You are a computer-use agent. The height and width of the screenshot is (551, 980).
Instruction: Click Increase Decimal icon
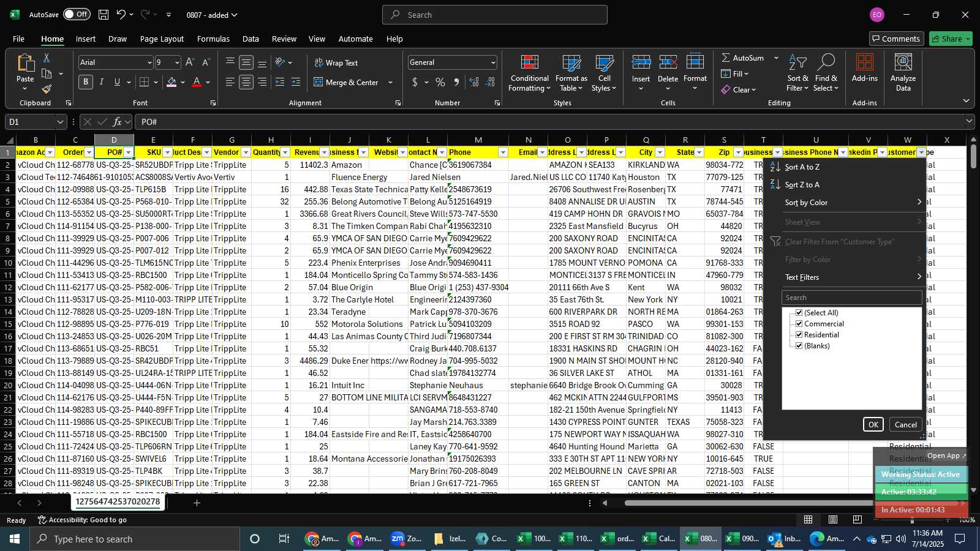coord(474,82)
